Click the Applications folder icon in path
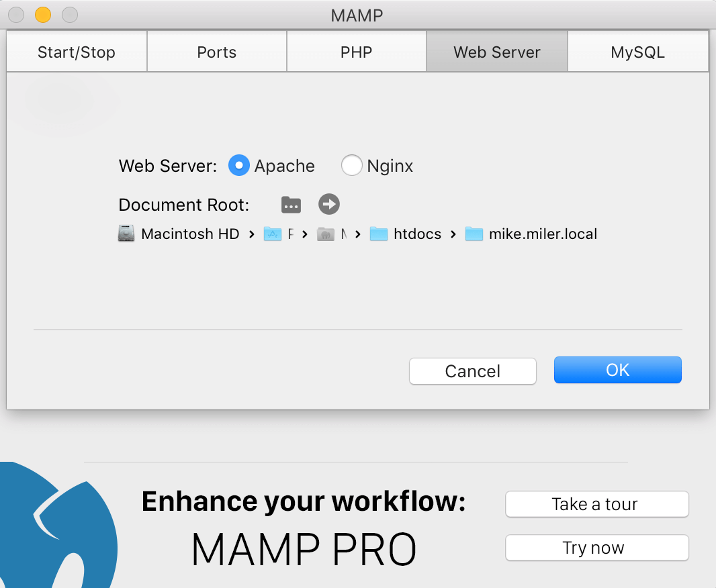The image size is (716, 588). pos(272,234)
